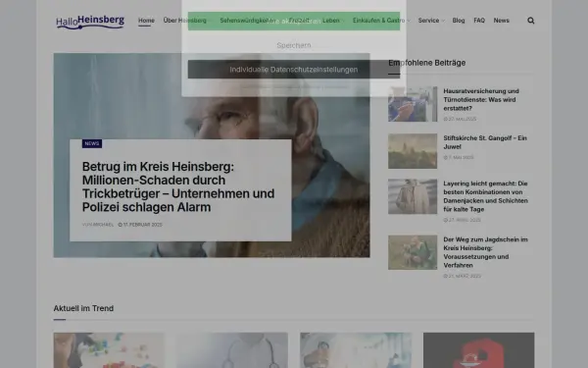Click clock icon beside Layering leicht gemacht date
The width and height of the screenshot is (588, 368).
[x=446, y=220]
